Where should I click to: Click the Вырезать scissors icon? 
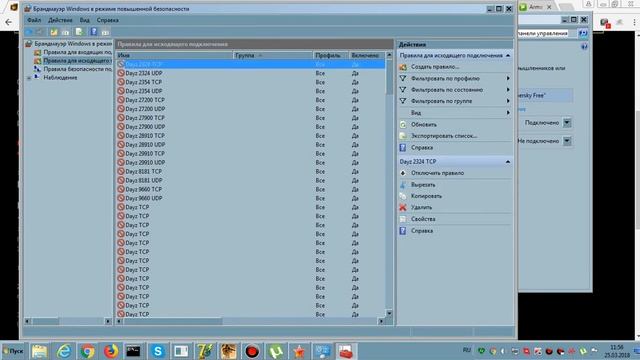click(403, 185)
